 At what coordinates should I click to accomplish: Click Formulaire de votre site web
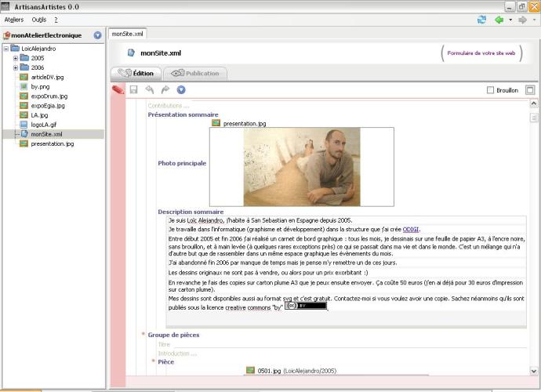coord(481,53)
